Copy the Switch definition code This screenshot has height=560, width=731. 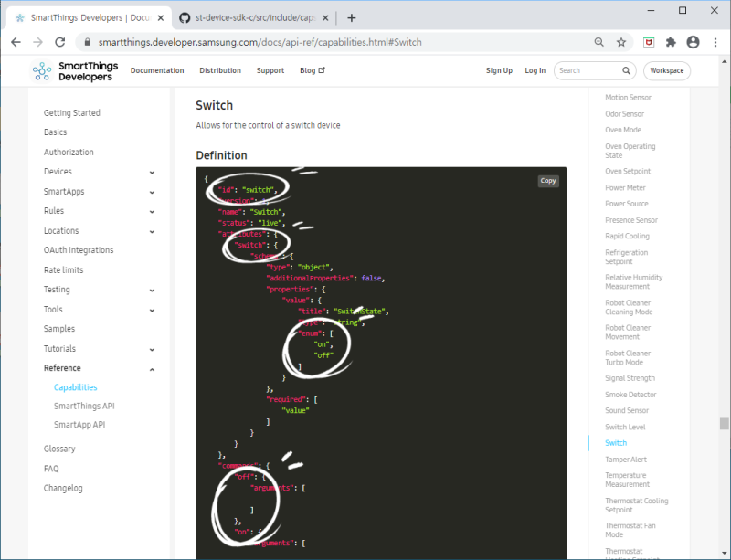547,181
